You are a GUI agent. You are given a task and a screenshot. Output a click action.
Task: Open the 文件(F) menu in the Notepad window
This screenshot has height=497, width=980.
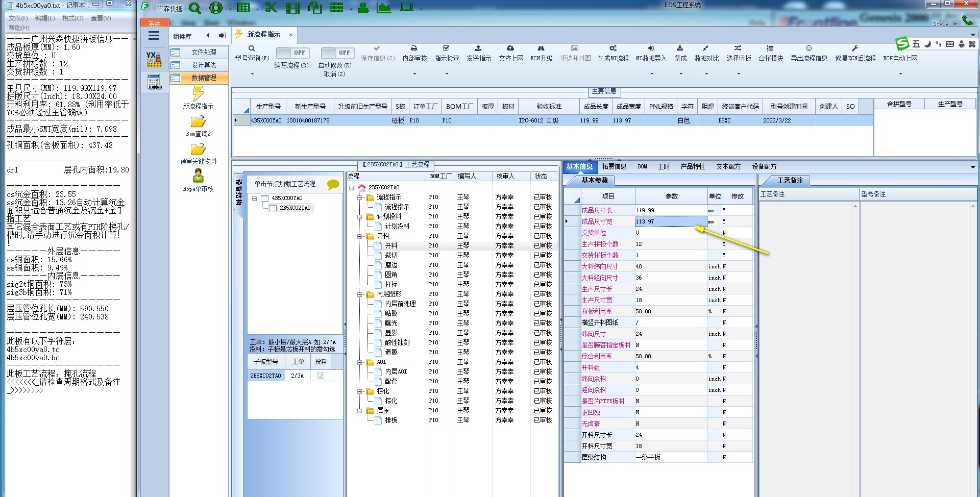[18, 18]
